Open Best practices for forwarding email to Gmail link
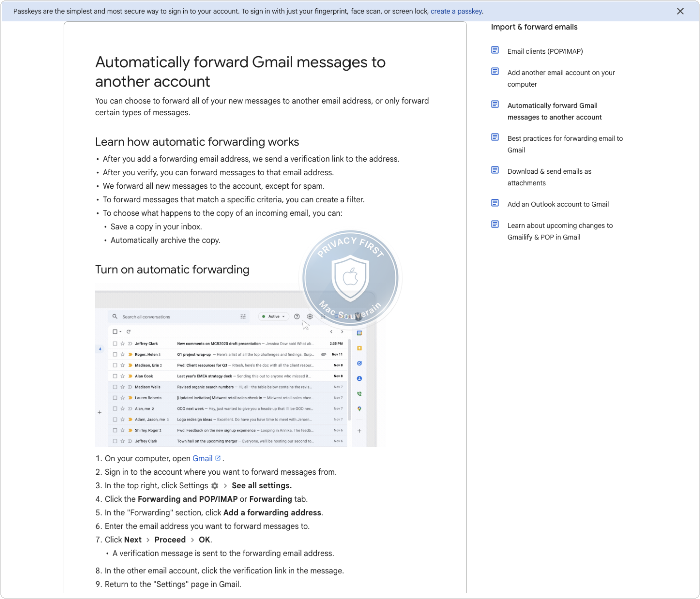This screenshot has width=700, height=599. click(565, 144)
